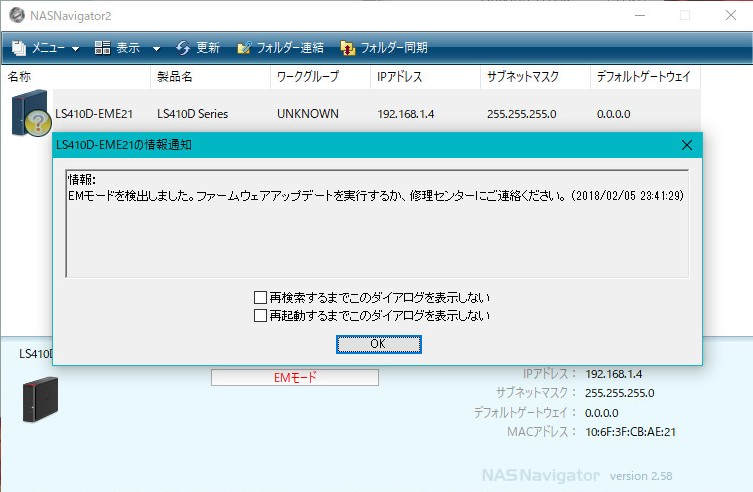Close the NASNavigator2 window
This screenshot has width=753, height=492.
pos(731,15)
